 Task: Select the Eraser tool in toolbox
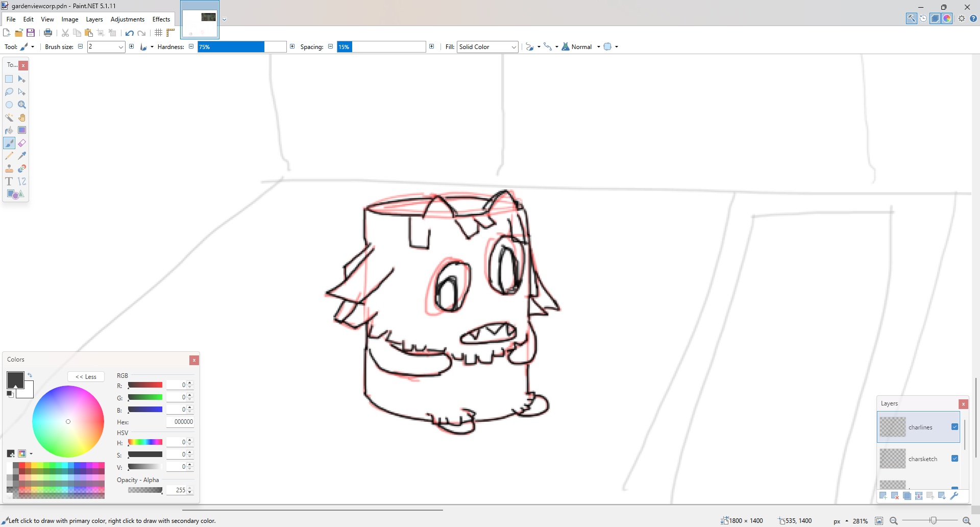pyautogui.click(x=22, y=143)
